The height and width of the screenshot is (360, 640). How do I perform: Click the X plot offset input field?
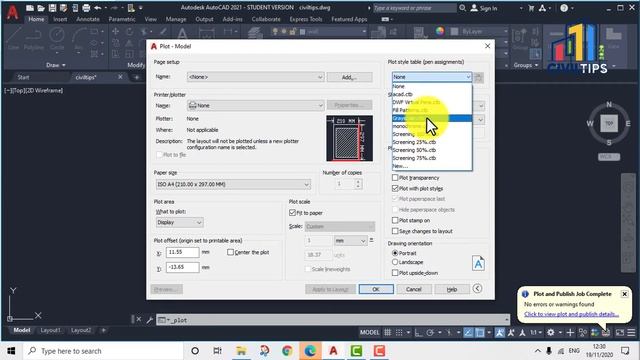tap(182, 252)
